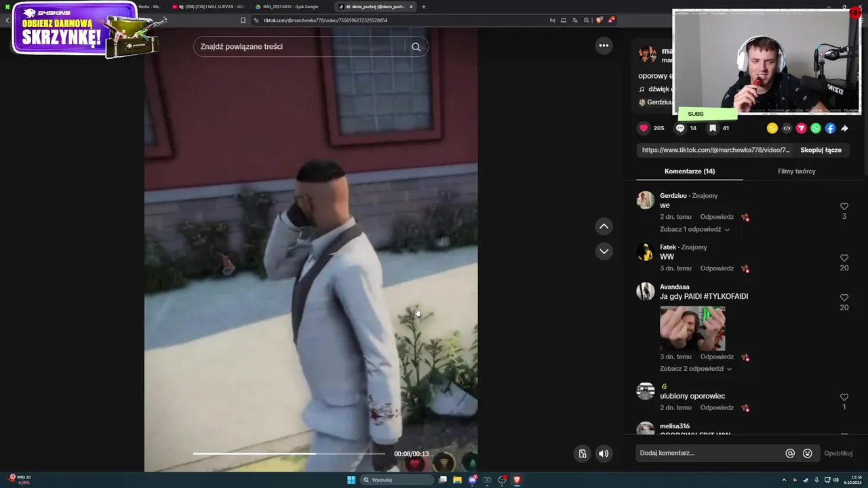868x488 pixels.
Task: Open the Brave browser taskbar icon
Action: 517,480
